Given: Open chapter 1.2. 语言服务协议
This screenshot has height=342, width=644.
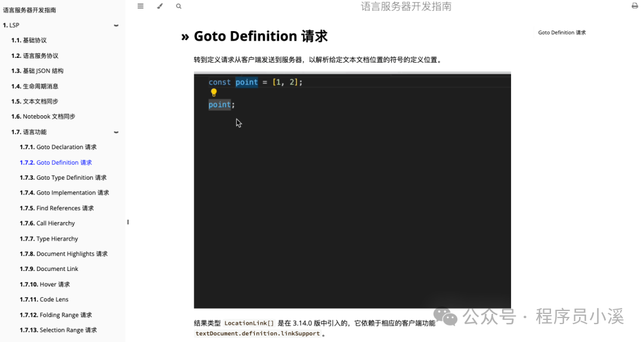Looking at the screenshot, I should point(35,56).
